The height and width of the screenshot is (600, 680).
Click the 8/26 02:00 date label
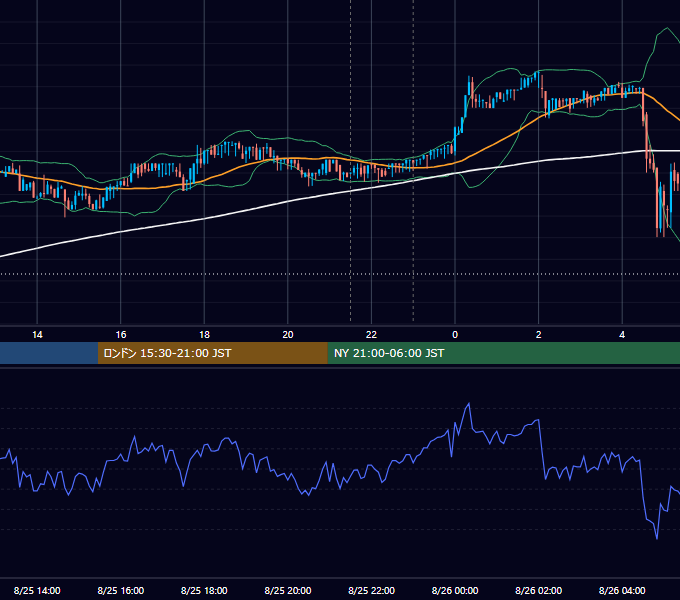click(539, 590)
